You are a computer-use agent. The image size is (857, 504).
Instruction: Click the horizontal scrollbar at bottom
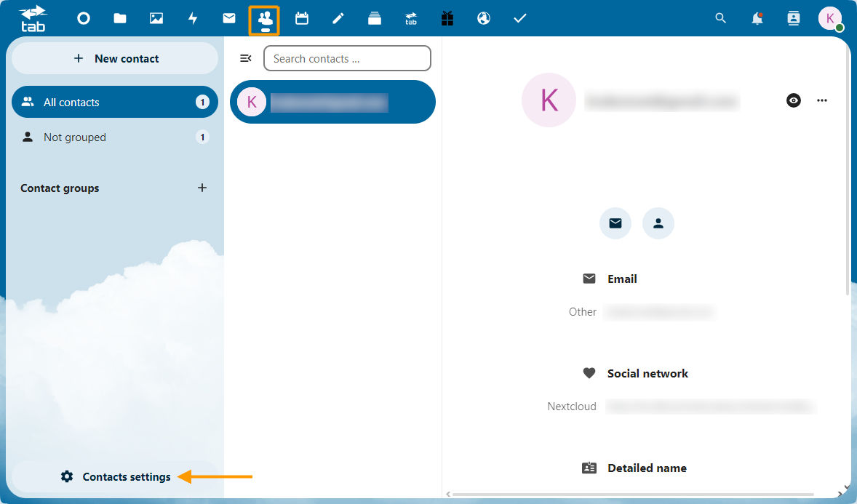click(x=633, y=494)
